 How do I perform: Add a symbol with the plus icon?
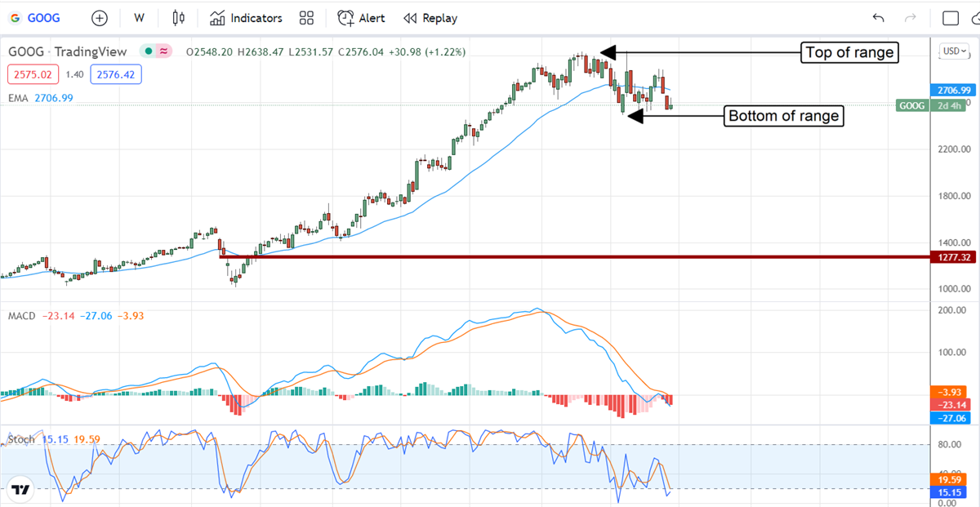[x=100, y=18]
